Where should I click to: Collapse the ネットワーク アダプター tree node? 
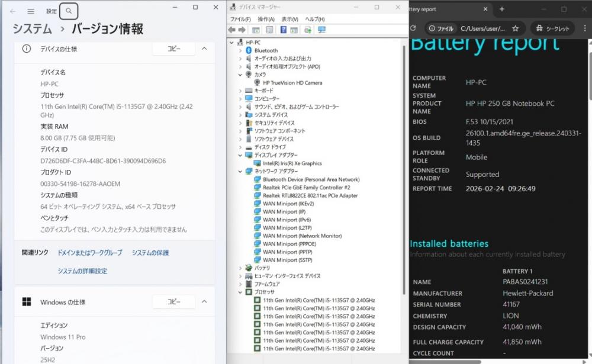[x=240, y=172]
